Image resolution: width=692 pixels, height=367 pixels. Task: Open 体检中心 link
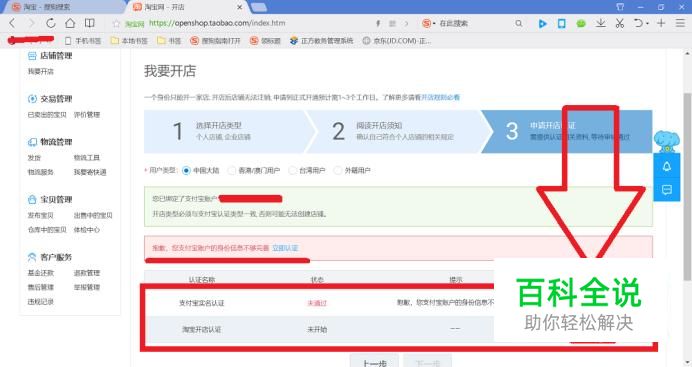(x=86, y=229)
